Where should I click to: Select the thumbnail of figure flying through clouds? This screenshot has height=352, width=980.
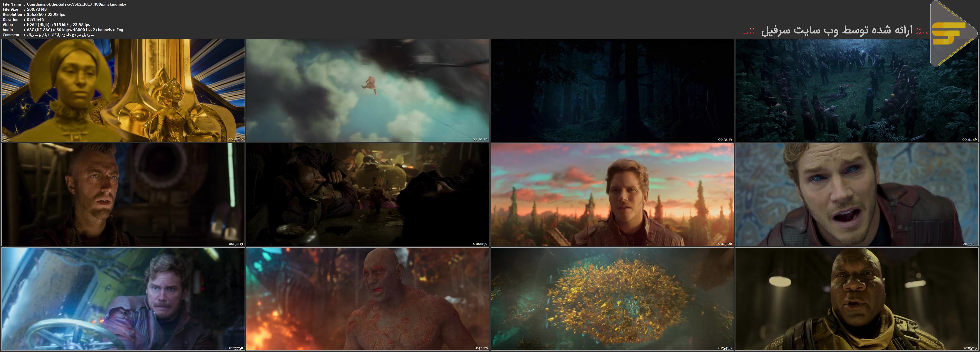click(x=368, y=90)
